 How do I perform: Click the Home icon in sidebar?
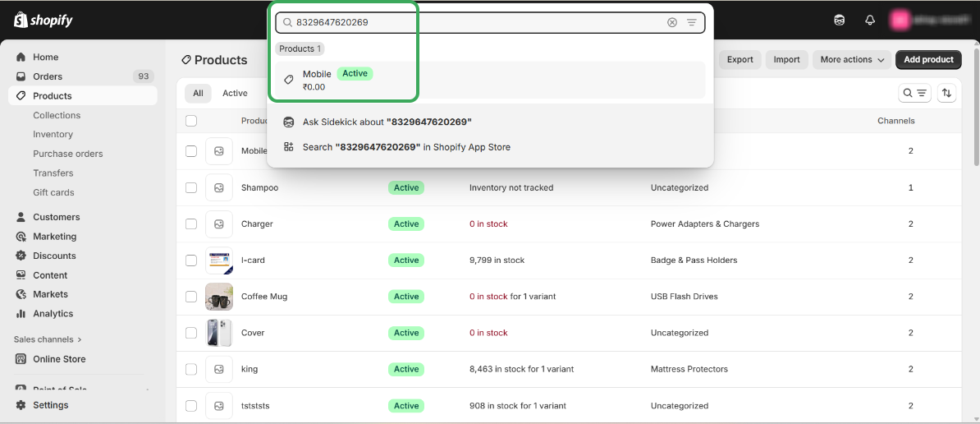click(21, 57)
